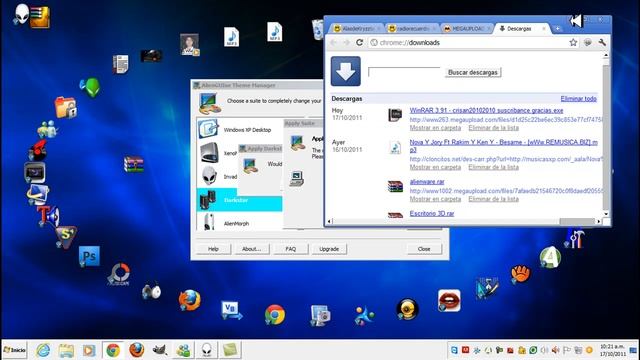Click Help in the AlienGUIse Theme Manager
The image size is (640, 360).
click(213, 249)
